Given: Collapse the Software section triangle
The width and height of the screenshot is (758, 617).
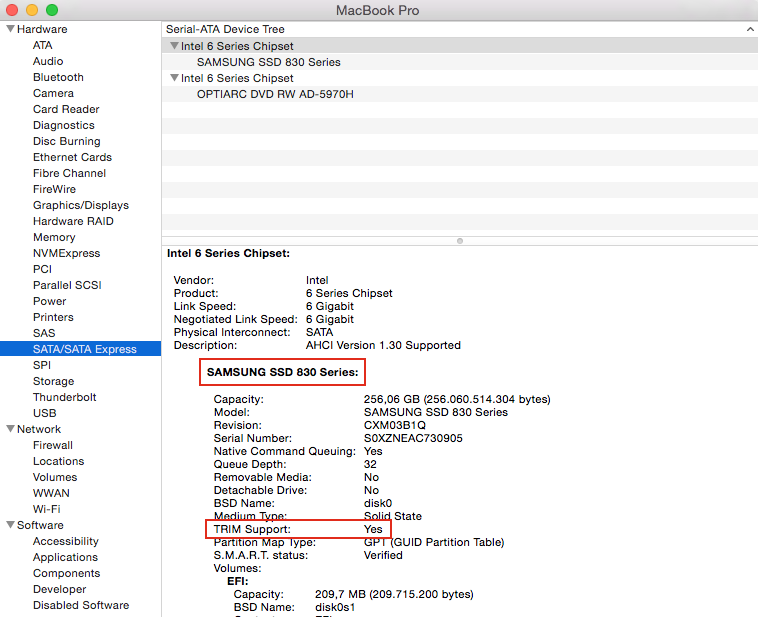Looking at the screenshot, I should coord(10,525).
